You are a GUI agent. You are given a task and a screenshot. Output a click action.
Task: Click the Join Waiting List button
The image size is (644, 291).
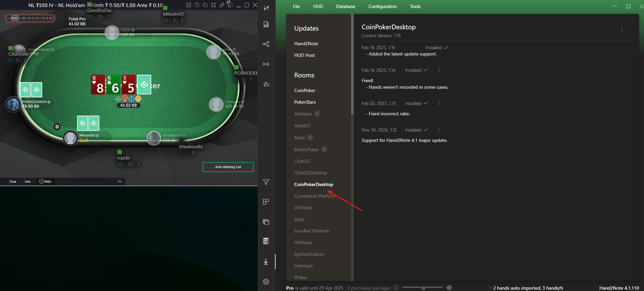(228, 167)
